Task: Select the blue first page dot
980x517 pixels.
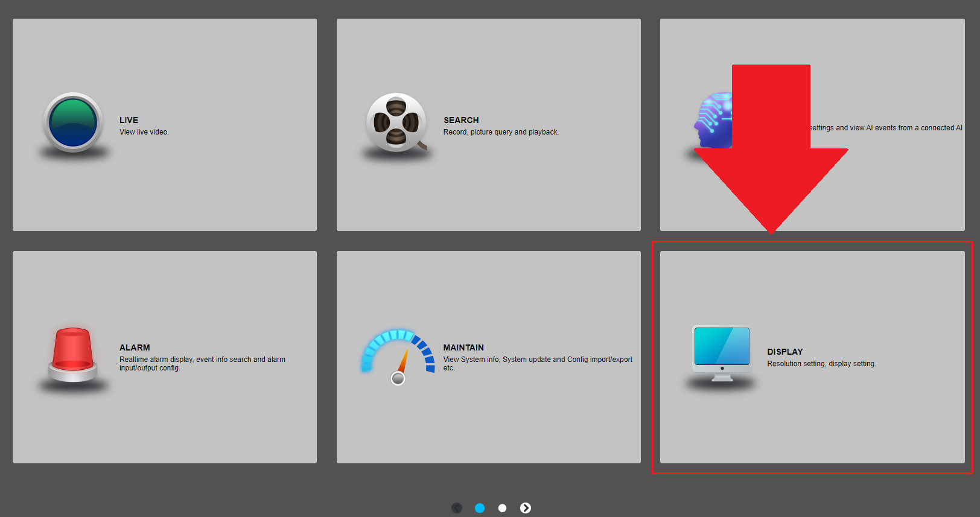Action: tap(480, 508)
